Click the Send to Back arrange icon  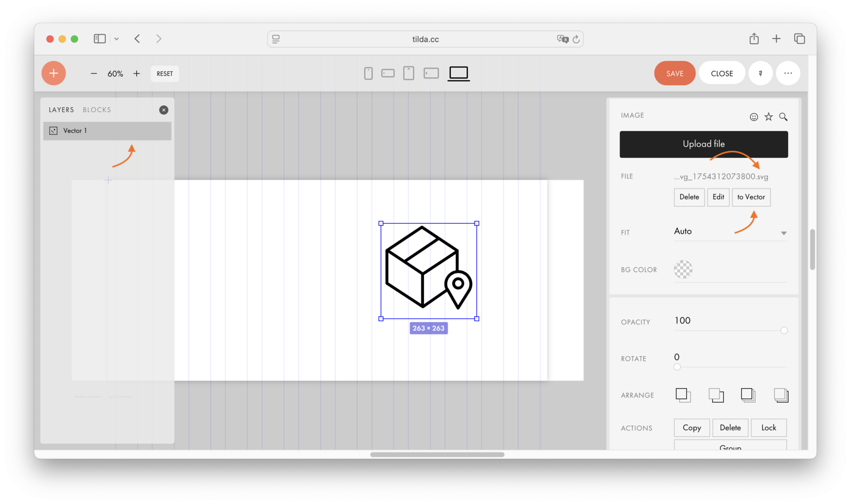click(x=781, y=395)
